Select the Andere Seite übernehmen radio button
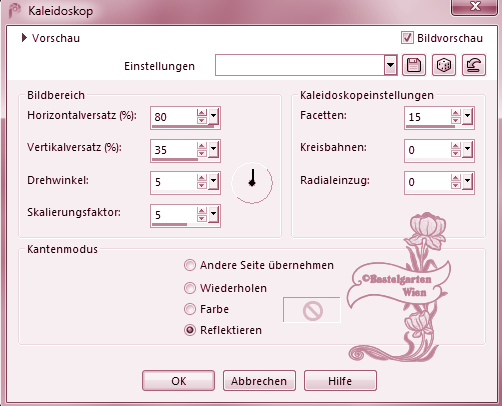Viewport: 502px width, 406px height. coord(190,265)
